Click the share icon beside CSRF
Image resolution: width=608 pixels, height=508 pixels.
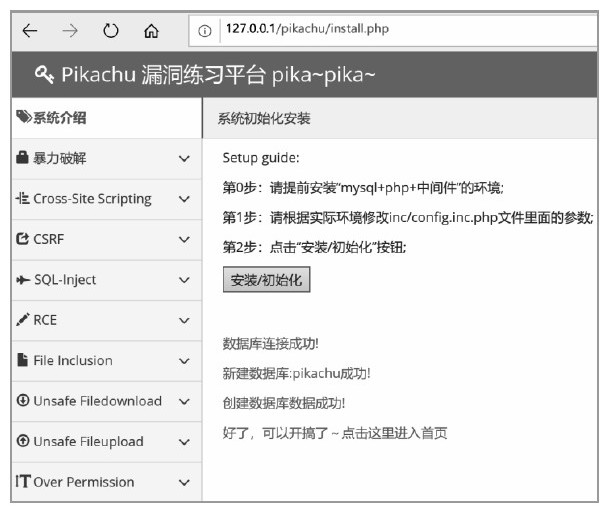pyautogui.click(x=22, y=239)
